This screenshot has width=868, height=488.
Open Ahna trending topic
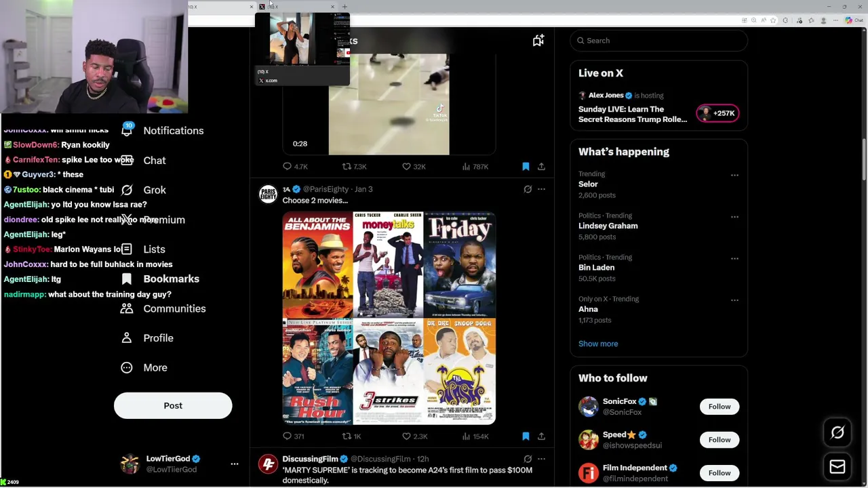click(588, 309)
